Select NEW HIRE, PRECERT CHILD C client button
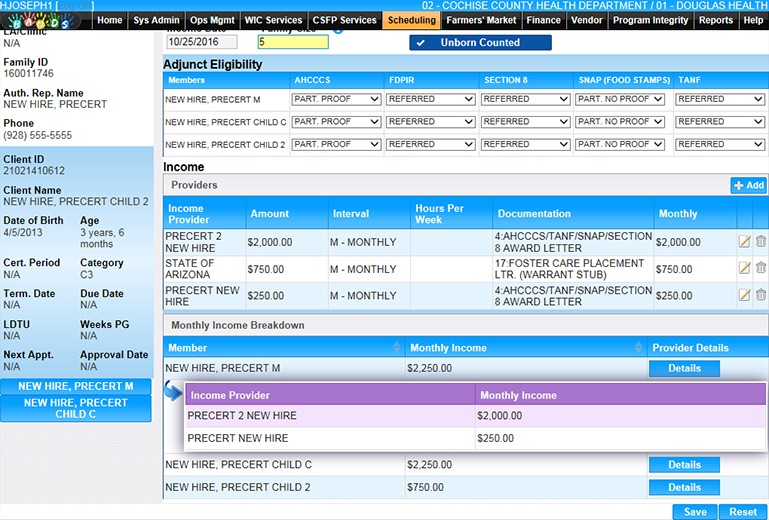Screen dimensions: 769x520 76,408
